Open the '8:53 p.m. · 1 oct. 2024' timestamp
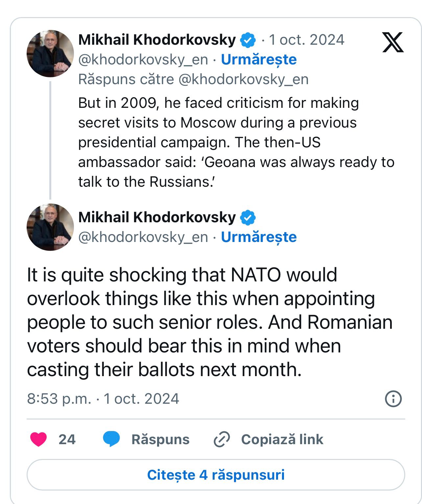The width and height of the screenshot is (422, 504). tap(103, 399)
